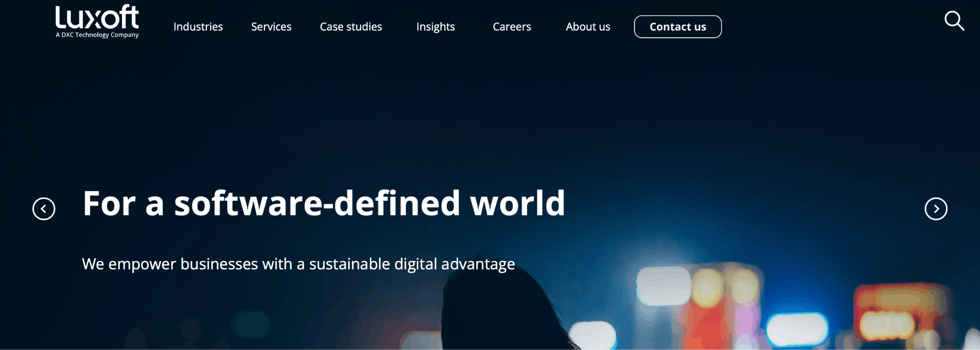This screenshot has height=350, width=980.
Task: Advance to next slide arrow
Action: [x=936, y=209]
